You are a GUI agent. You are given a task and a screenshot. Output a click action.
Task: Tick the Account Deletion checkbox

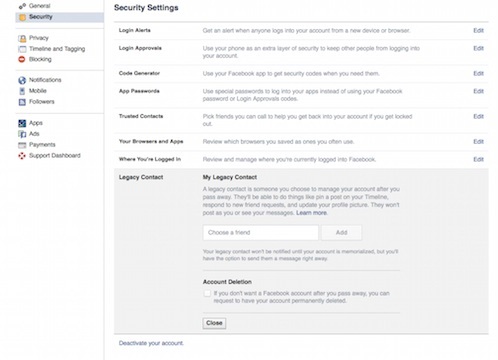point(207,293)
